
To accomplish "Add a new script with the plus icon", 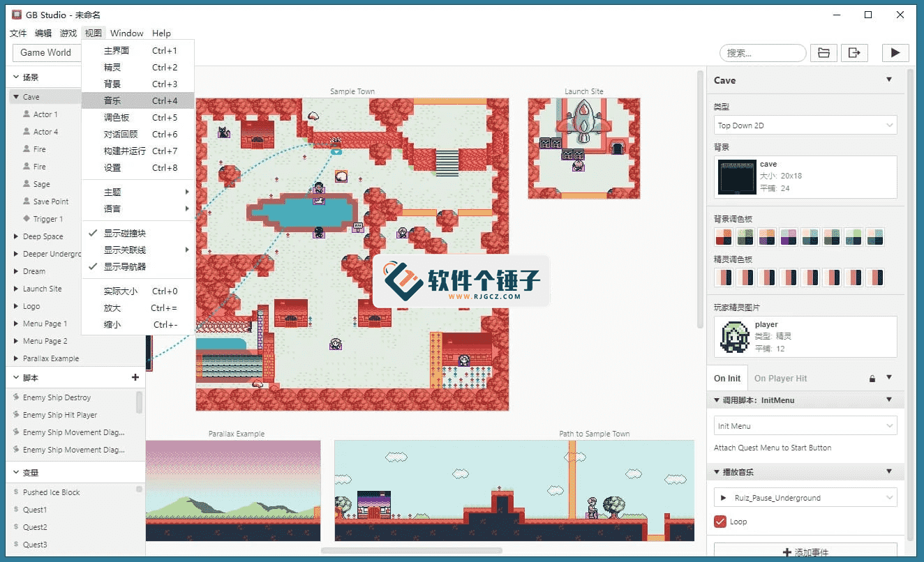I will coord(134,377).
